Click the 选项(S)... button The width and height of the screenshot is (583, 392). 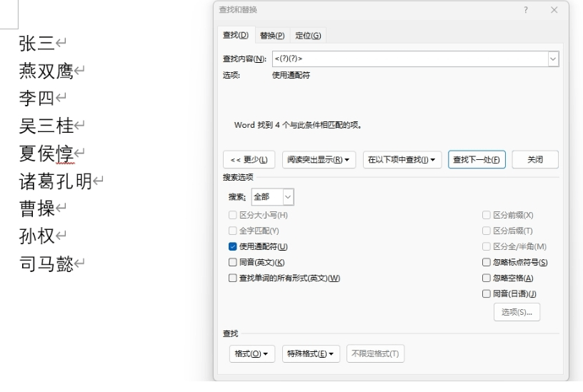pyautogui.click(x=517, y=312)
